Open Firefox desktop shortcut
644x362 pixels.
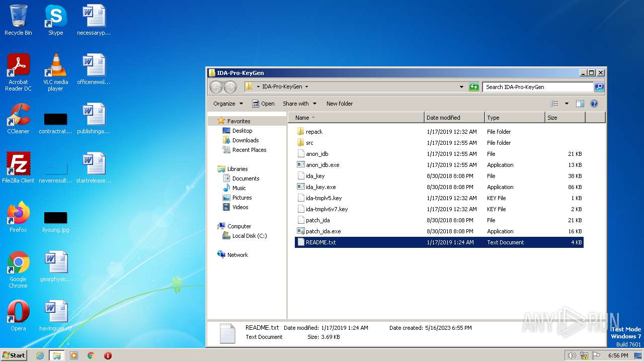point(18,217)
